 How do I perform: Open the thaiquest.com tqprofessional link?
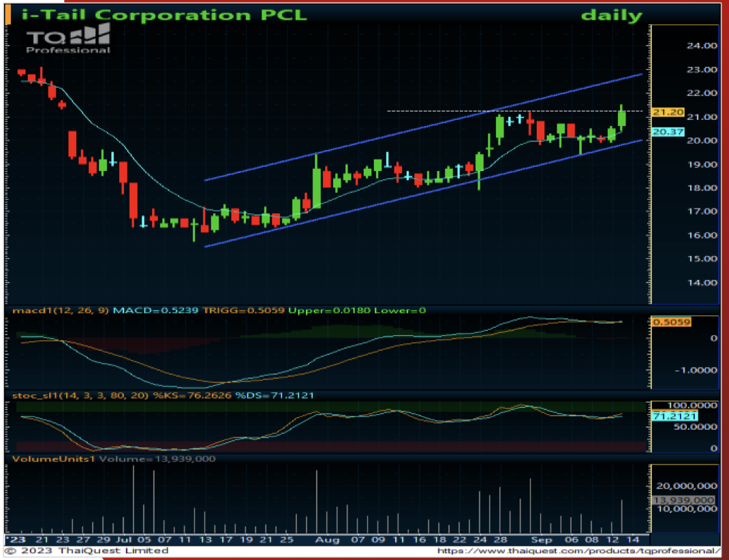pyautogui.click(x=579, y=550)
